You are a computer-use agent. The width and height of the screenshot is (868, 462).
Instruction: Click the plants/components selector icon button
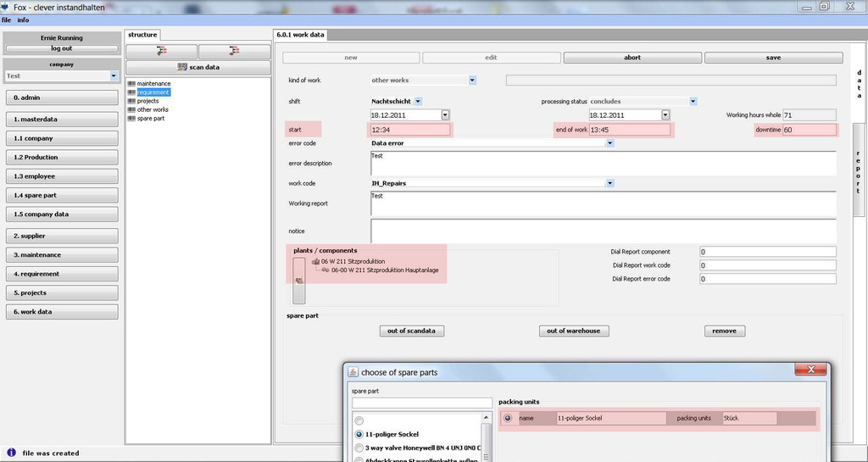[298, 281]
